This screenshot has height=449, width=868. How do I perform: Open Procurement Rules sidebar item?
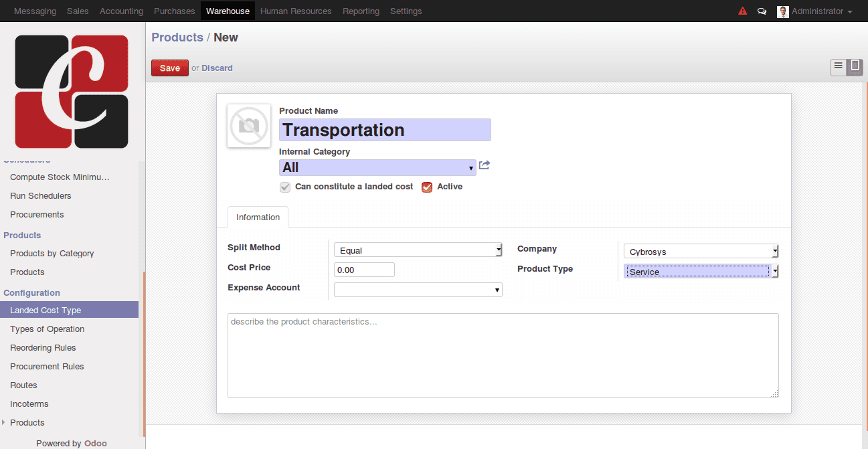click(47, 367)
